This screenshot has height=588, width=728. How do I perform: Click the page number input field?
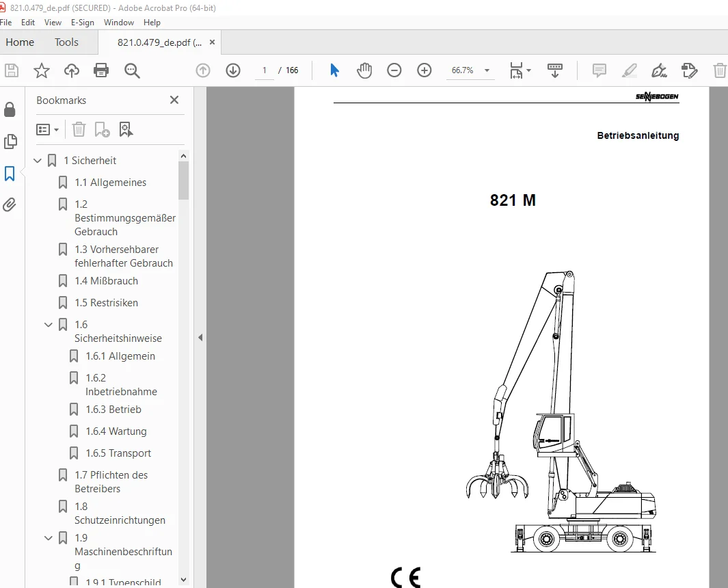(265, 70)
